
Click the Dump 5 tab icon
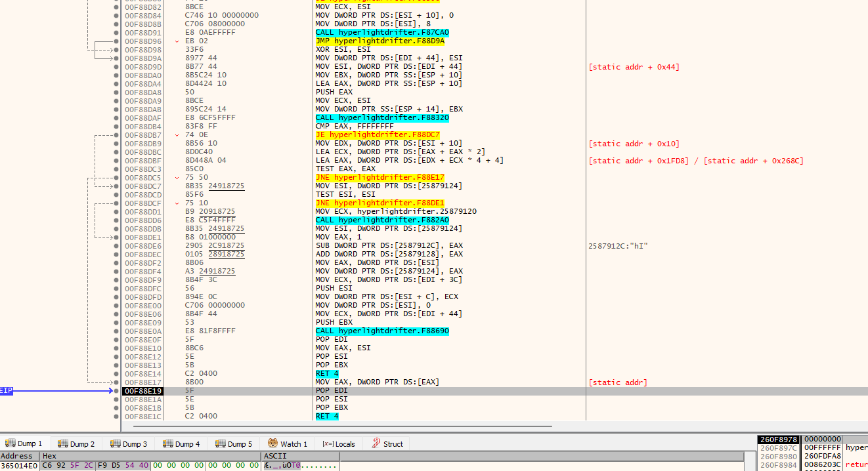[x=221, y=444]
